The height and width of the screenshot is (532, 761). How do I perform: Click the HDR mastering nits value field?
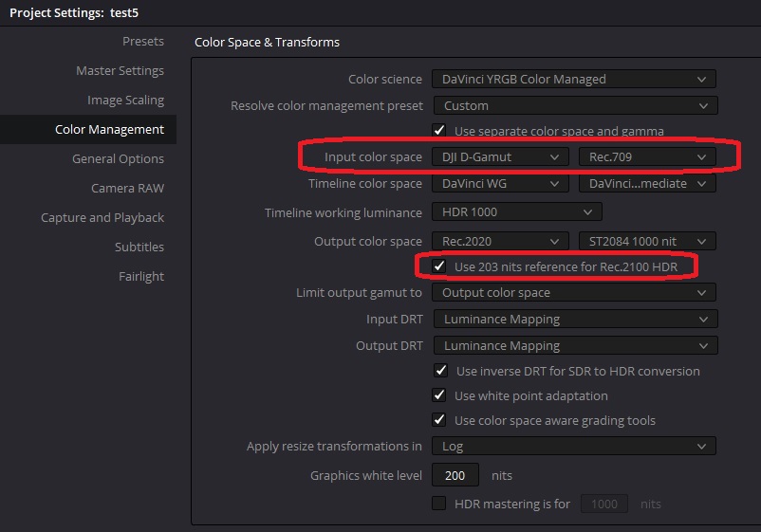[604, 504]
